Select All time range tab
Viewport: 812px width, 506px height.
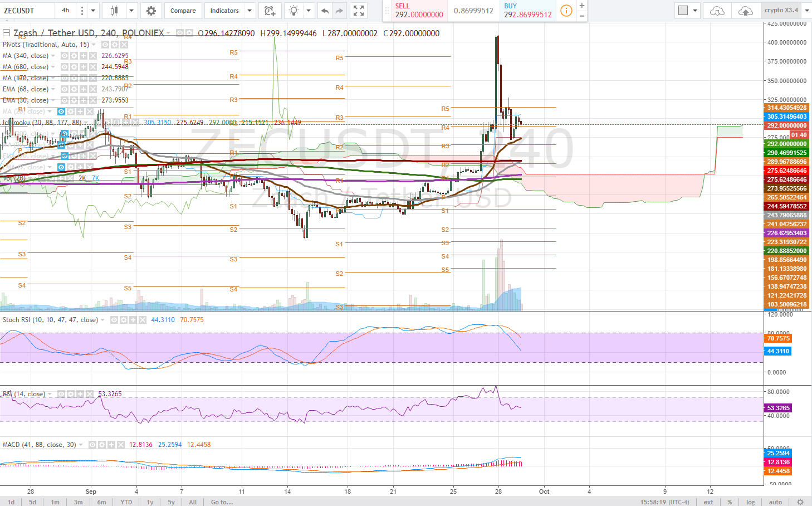point(193,502)
